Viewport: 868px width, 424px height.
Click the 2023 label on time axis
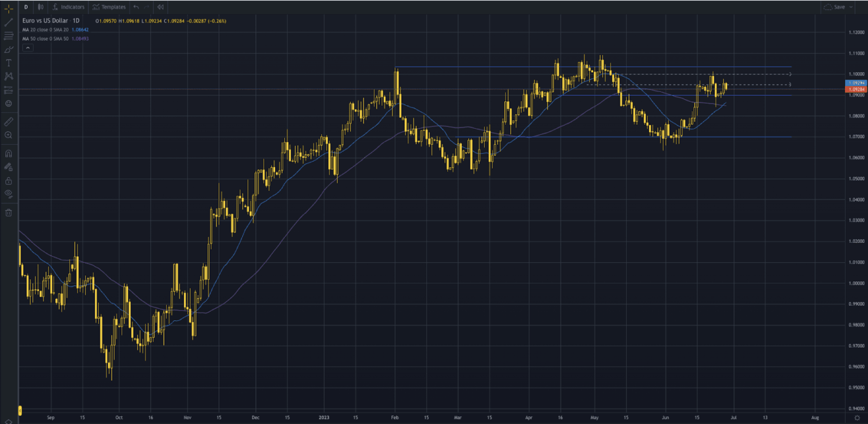324,418
